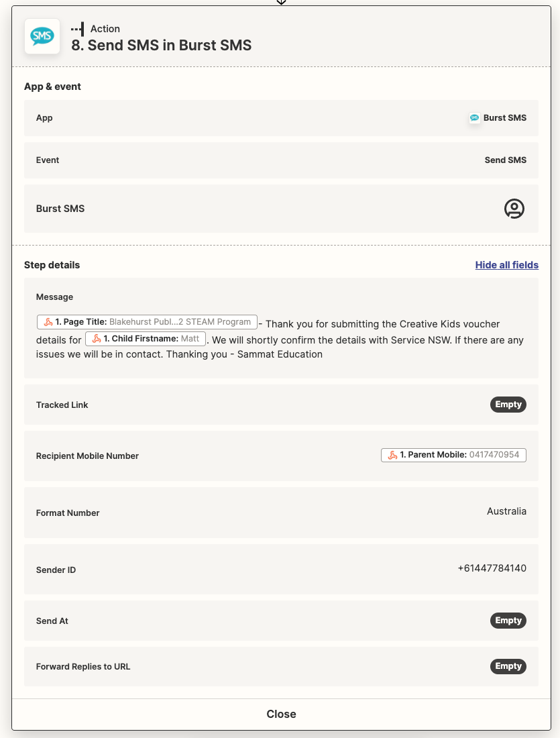The height and width of the screenshot is (738, 560).
Task: Close the step details panel
Action: [281, 714]
